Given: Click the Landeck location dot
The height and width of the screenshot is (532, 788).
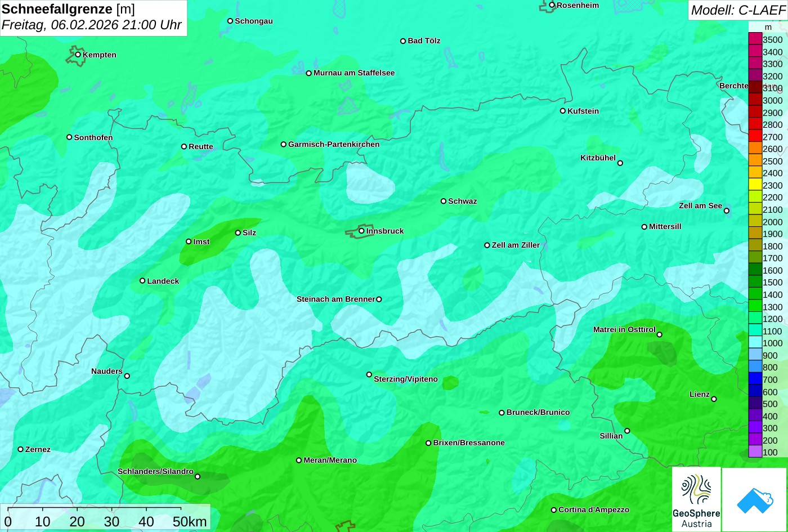Looking at the screenshot, I should pyautogui.click(x=142, y=280).
